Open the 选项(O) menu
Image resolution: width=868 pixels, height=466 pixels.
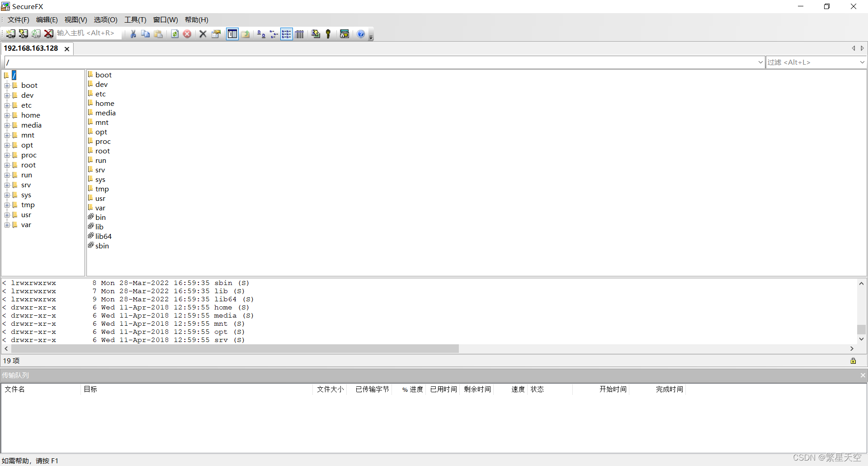(105, 20)
